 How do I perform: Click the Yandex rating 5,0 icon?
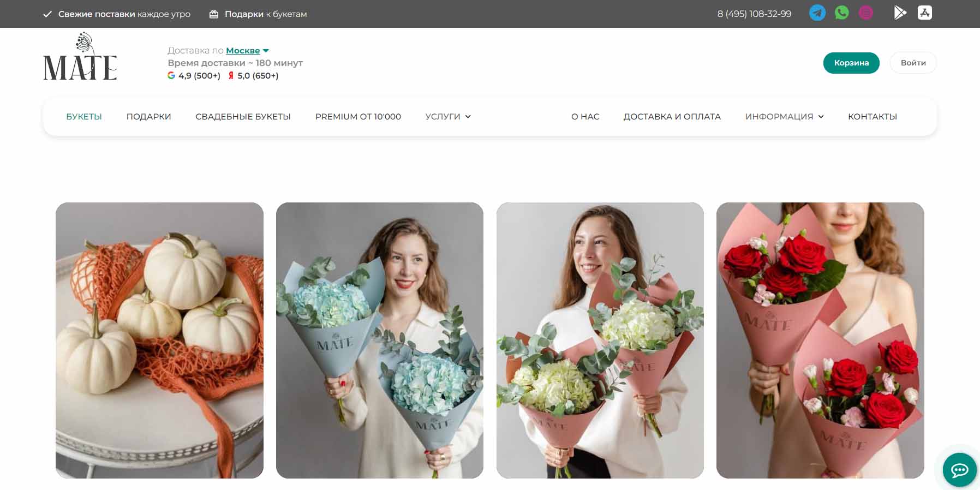coord(231,76)
